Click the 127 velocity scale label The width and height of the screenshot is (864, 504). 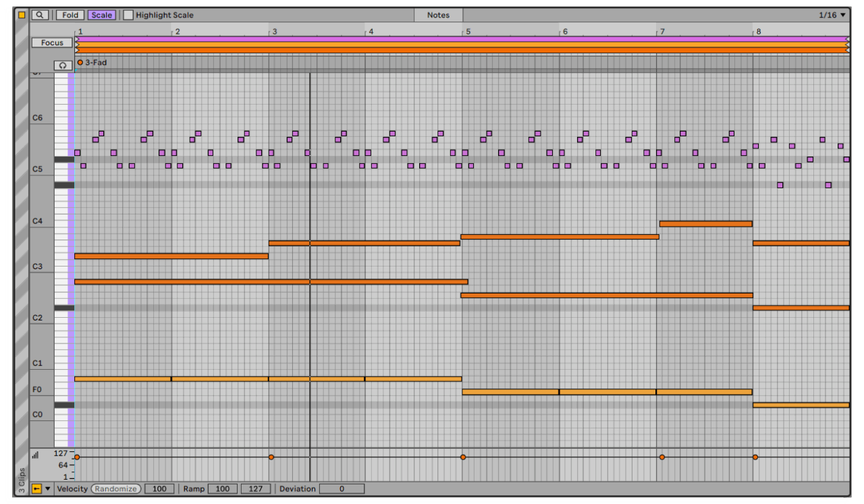point(61,453)
